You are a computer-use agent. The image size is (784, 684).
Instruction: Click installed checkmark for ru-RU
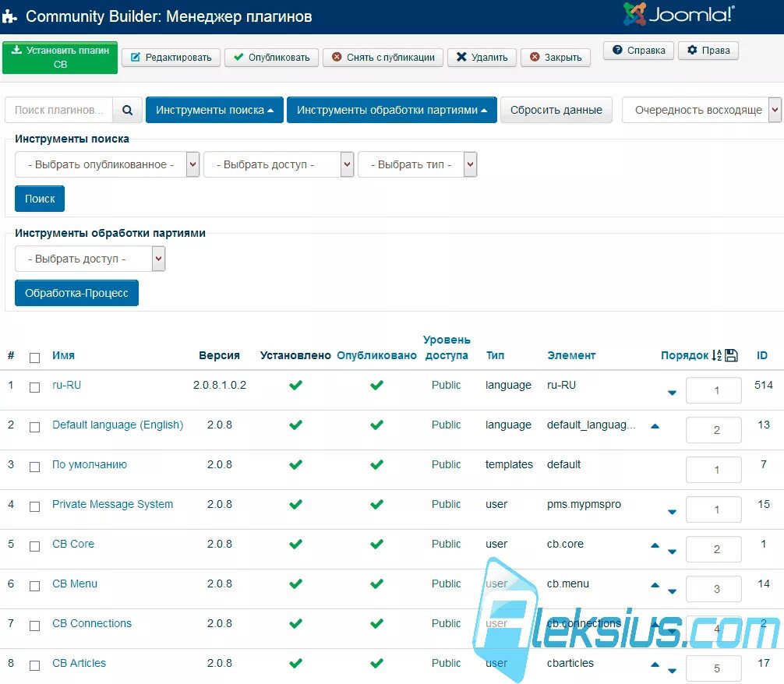tap(295, 385)
